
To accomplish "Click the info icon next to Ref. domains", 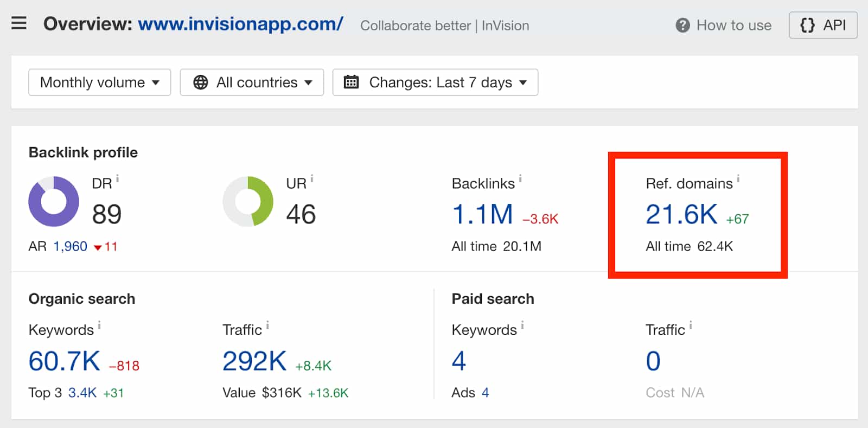I will coord(738,178).
